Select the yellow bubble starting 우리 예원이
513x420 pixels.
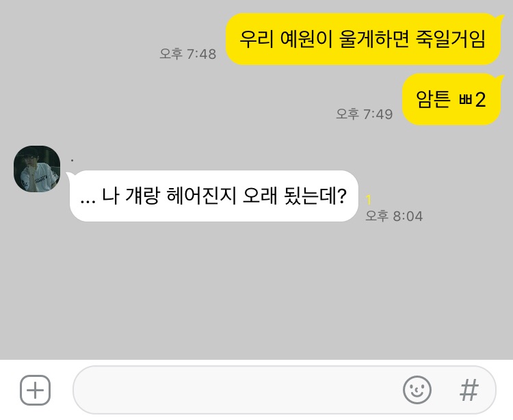pyautogui.click(x=364, y=39)
